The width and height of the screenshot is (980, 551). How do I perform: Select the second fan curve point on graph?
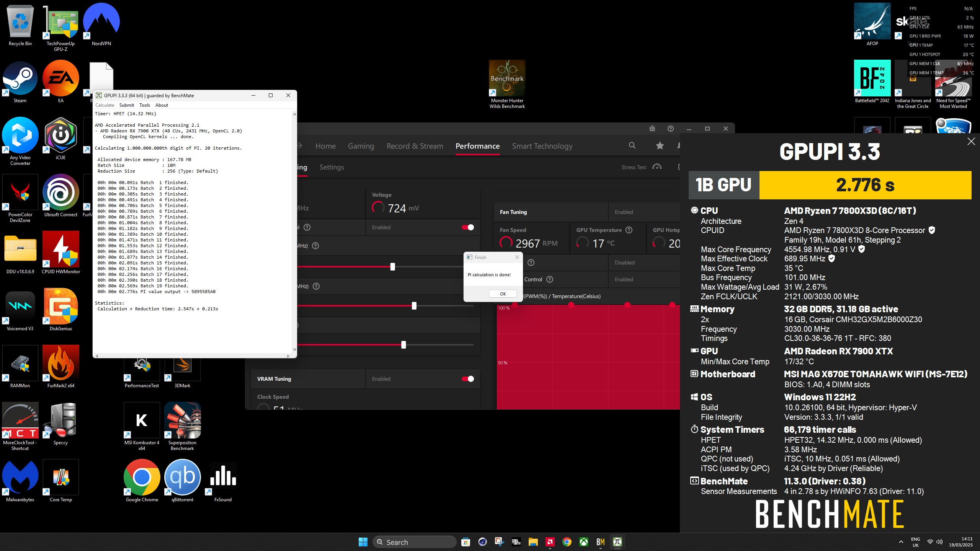point(571,305)
